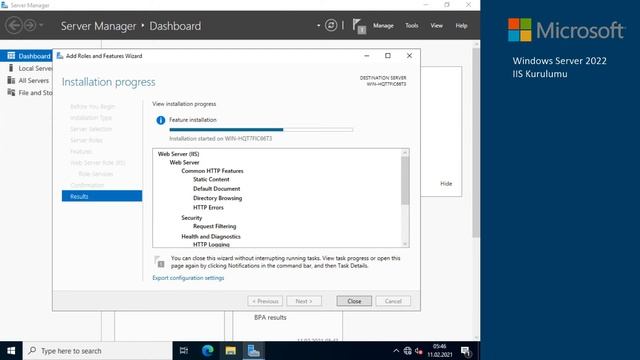
Task: Click the taskbar search box
Action: [98, 351]
